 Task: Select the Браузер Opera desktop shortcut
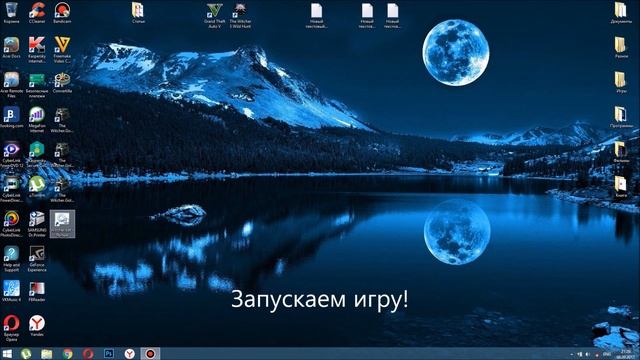click(x=11, y=329)
